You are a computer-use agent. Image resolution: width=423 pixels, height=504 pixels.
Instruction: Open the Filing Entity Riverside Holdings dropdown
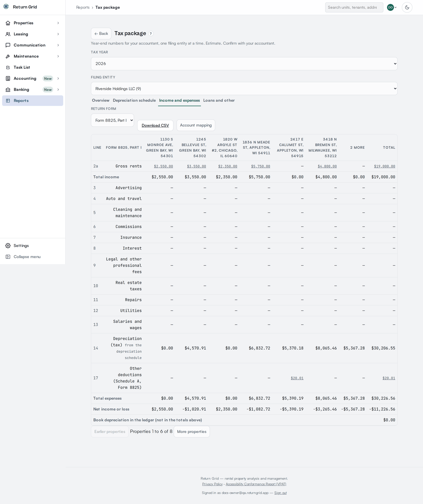tap(244, 88)
